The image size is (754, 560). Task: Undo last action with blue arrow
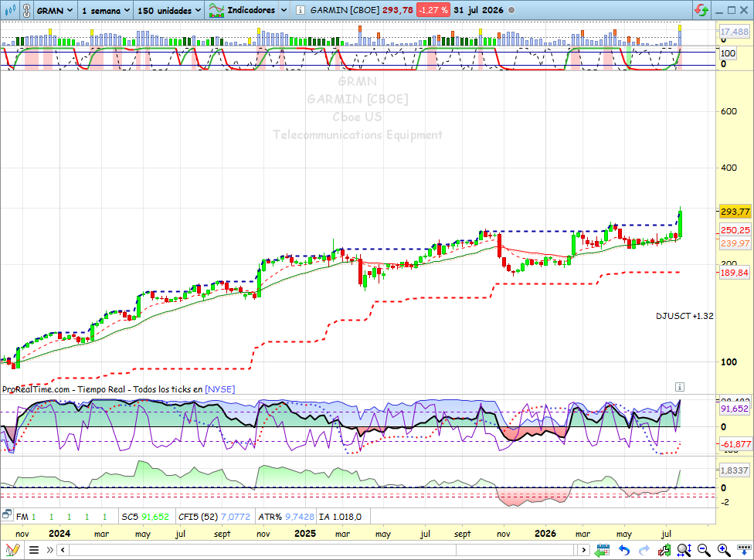[623, 549]
